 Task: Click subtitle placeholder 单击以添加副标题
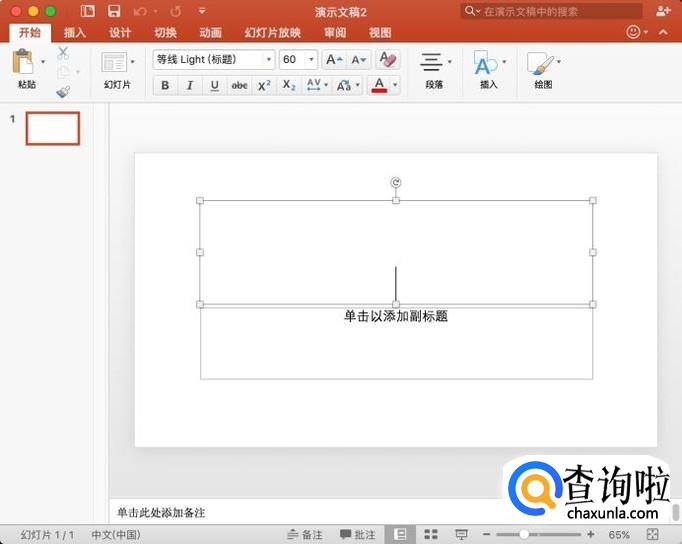click(x=396, y=316)
